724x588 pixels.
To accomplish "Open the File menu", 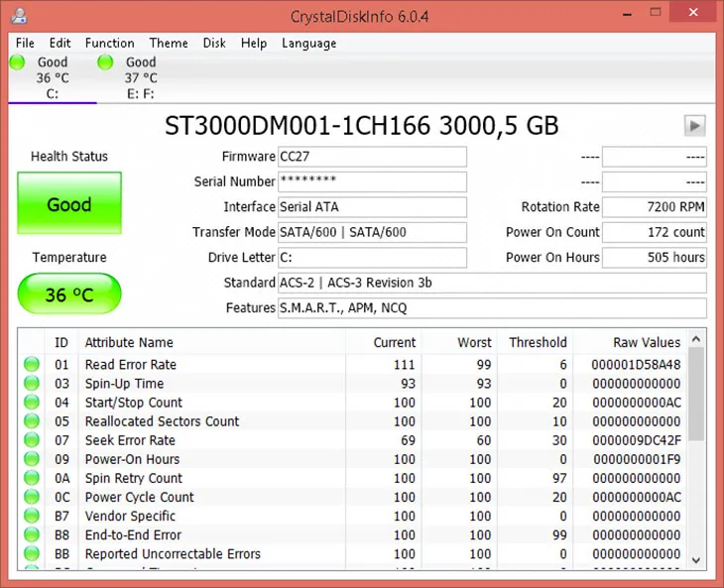I will (25, 44).
